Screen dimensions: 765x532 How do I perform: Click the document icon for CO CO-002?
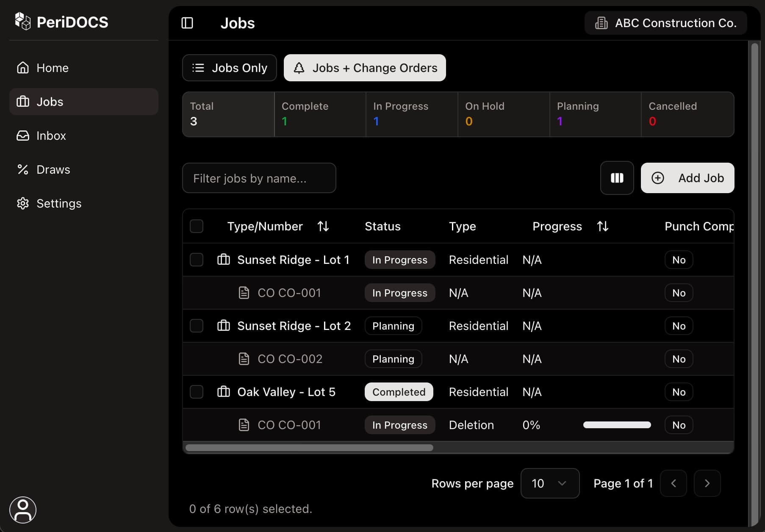[244, 359]
